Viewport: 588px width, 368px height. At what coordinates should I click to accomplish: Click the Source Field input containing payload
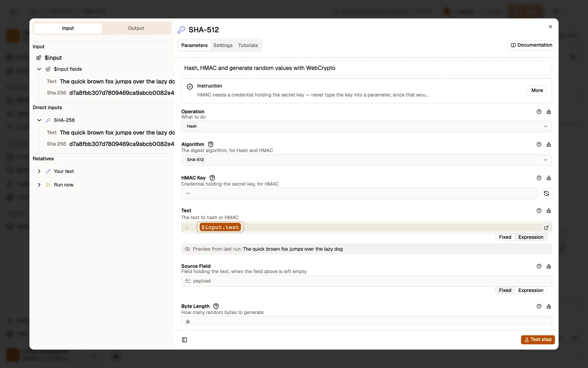(x=366, y=281)
